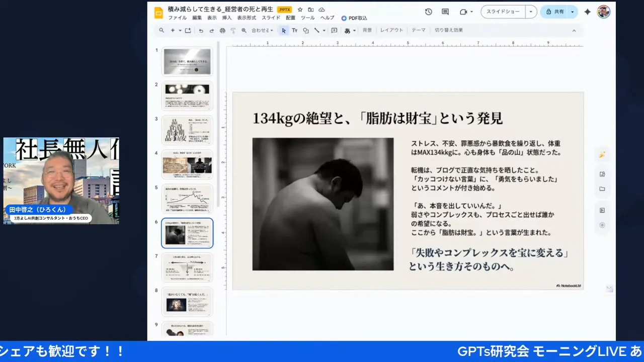Click the undo icon
Screen dimensions: 644x362
pos(201,30)
